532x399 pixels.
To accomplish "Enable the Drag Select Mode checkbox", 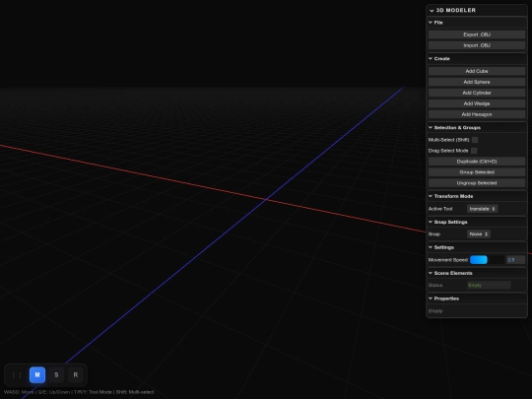I will (x=474, y=151).
